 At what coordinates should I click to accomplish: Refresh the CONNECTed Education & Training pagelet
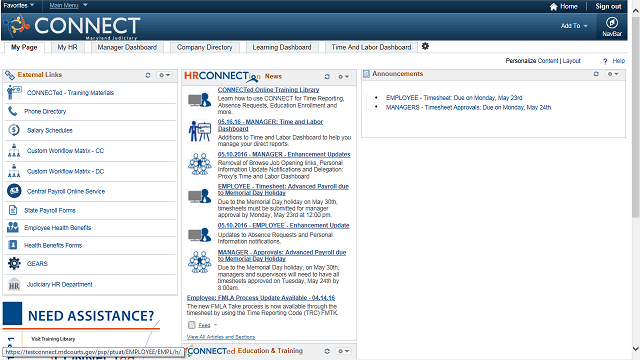327,351
